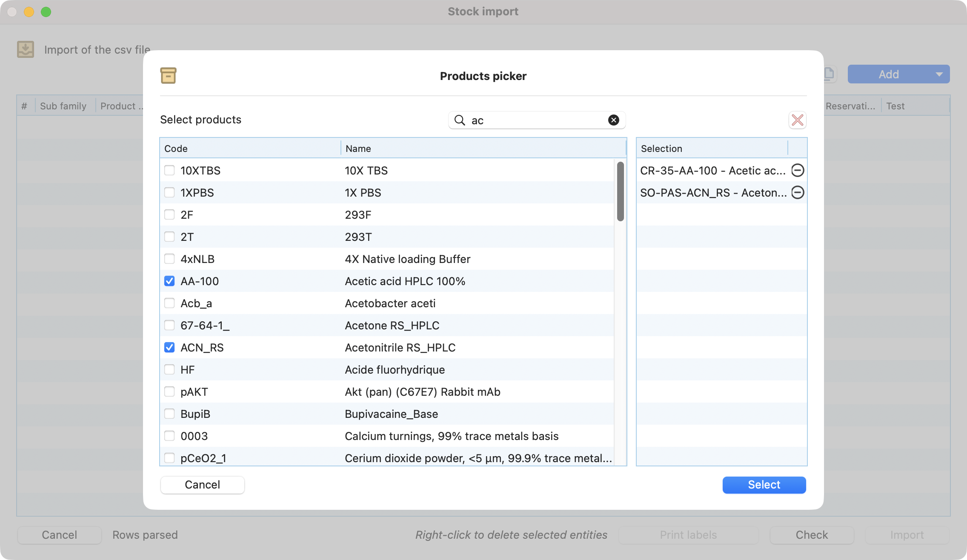Click the document icon beside Add button
967x560 pixels.
829,74
